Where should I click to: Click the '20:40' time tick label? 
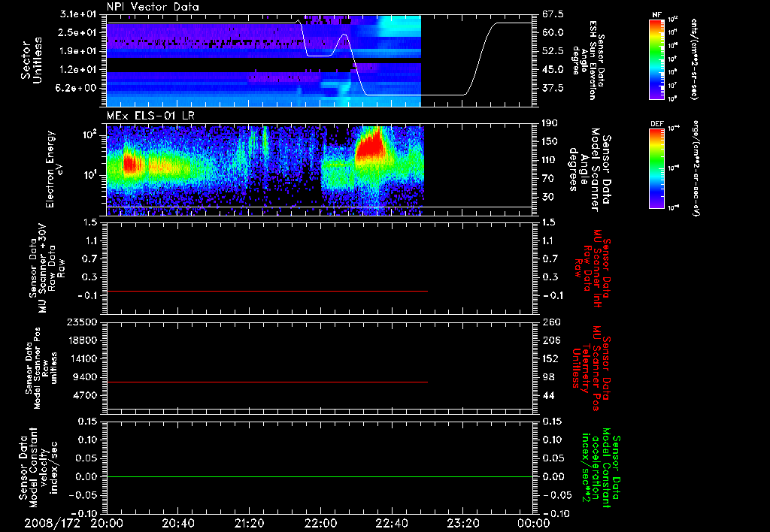[x=177, y=523]
